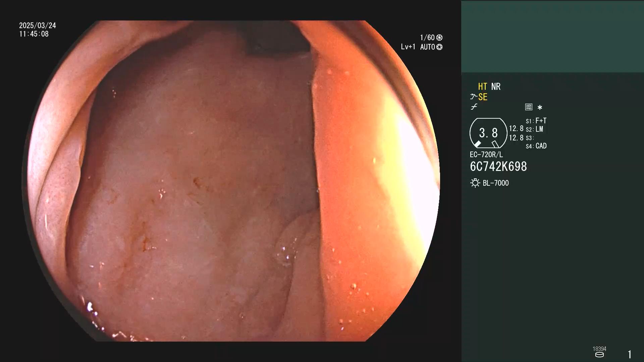
Task: Click the asterisk status icon
Action: pos(540,108)
